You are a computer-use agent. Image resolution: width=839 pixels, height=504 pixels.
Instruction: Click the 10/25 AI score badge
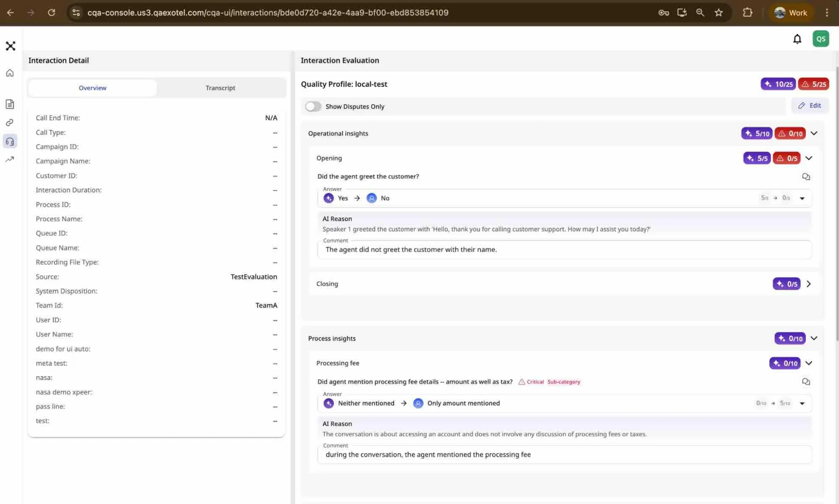[778, 84]
